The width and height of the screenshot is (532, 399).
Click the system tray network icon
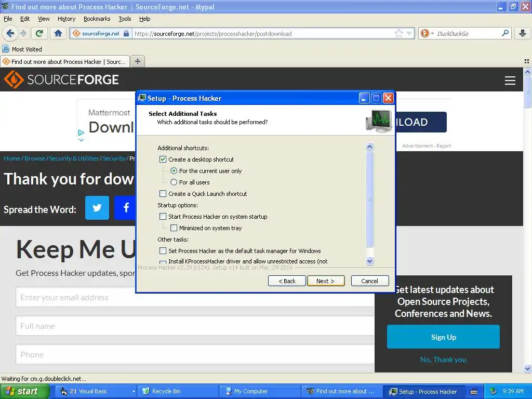point(494,391)
